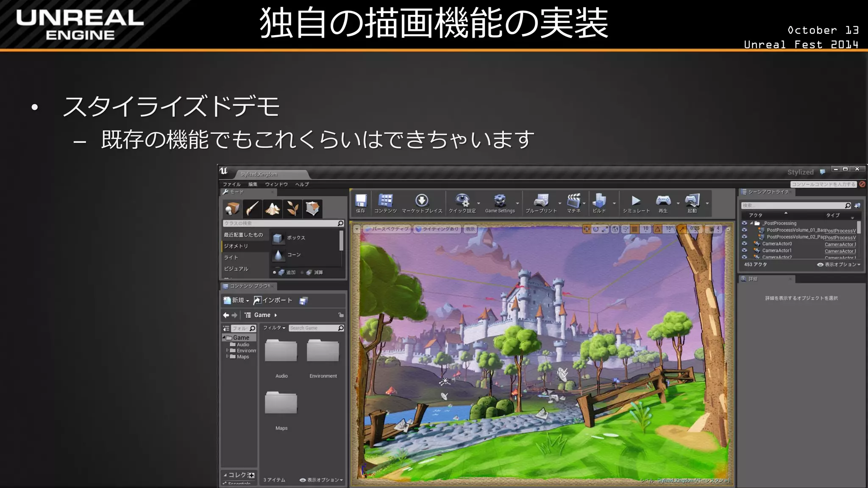Open Play options dropdown arrow

(x=678, y=203)
